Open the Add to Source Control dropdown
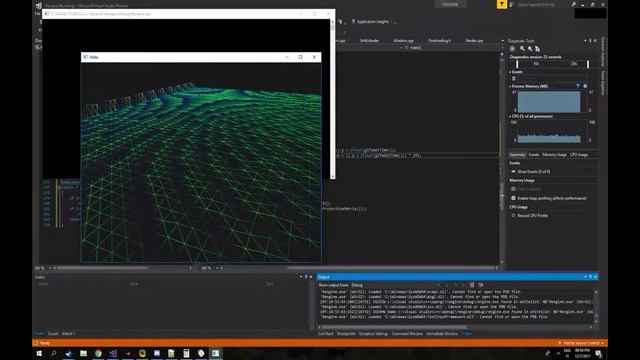640x360 pixels. [581, 343]
